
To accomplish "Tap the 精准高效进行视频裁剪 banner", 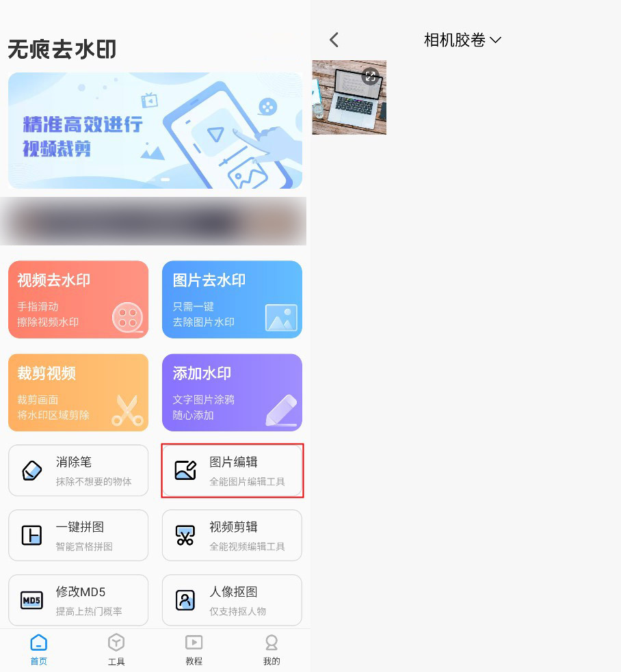I will (155, 131).
